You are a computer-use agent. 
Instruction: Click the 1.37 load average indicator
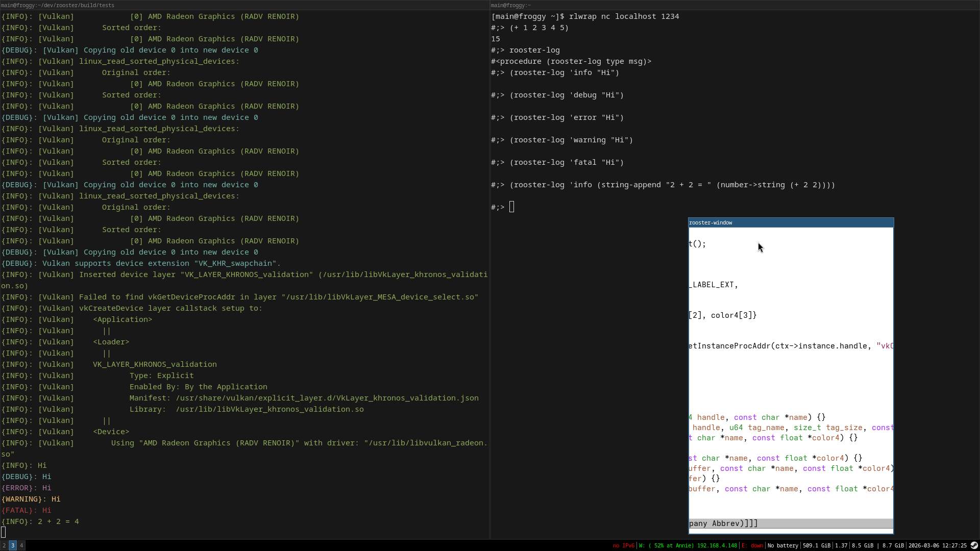841,545
